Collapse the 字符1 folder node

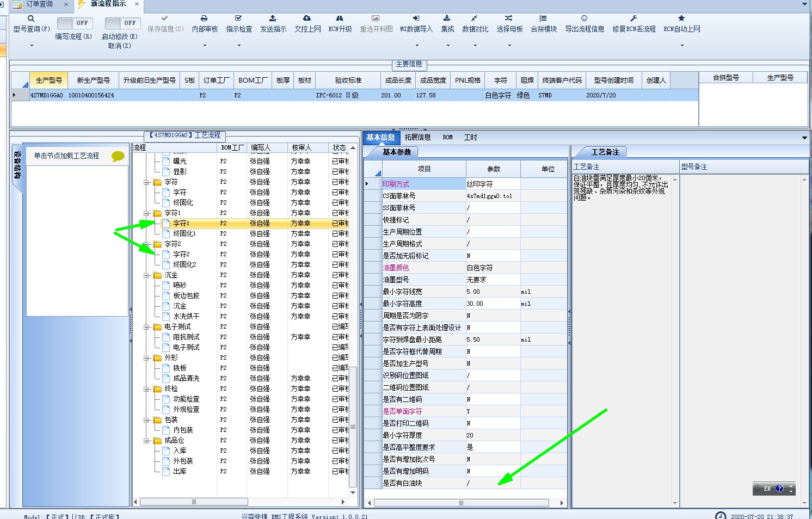pyautogui.click(x=146, y=213)
